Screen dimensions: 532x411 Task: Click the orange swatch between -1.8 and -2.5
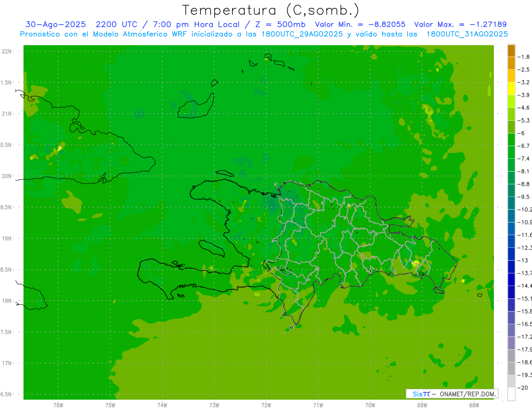click(511, 63)
